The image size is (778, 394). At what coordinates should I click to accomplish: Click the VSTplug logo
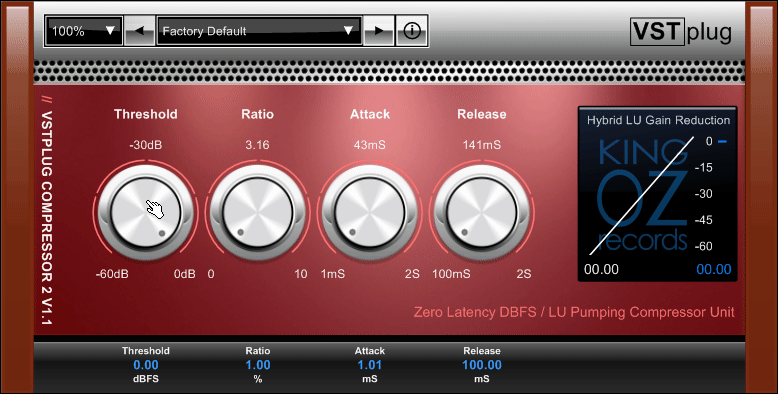(681, 32)
